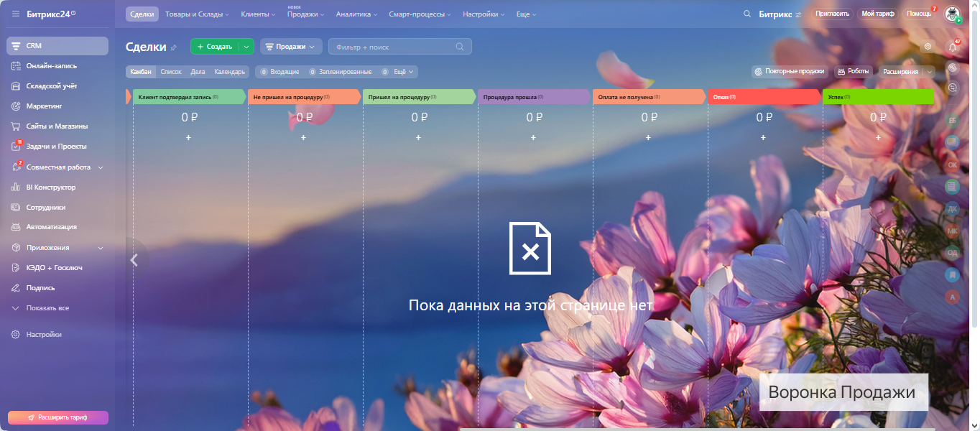Switch to the Список view tab
Screen dimensions: 980x431
[171, 72]
